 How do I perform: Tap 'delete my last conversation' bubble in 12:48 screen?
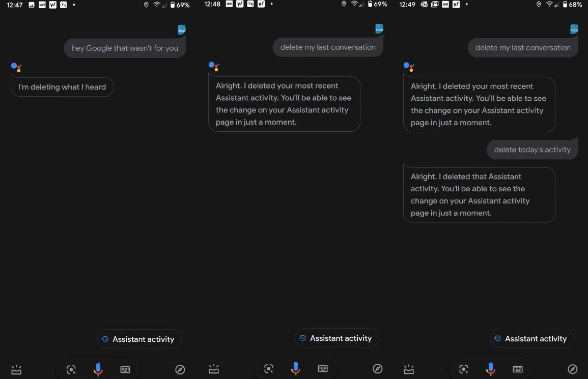coord(328,47)
